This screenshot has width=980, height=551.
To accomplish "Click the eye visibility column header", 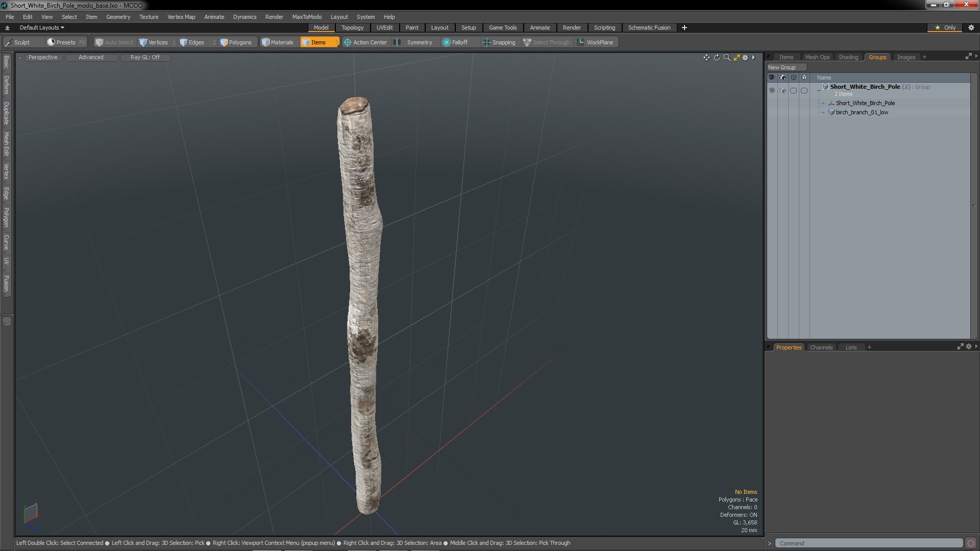I will 772,78.
